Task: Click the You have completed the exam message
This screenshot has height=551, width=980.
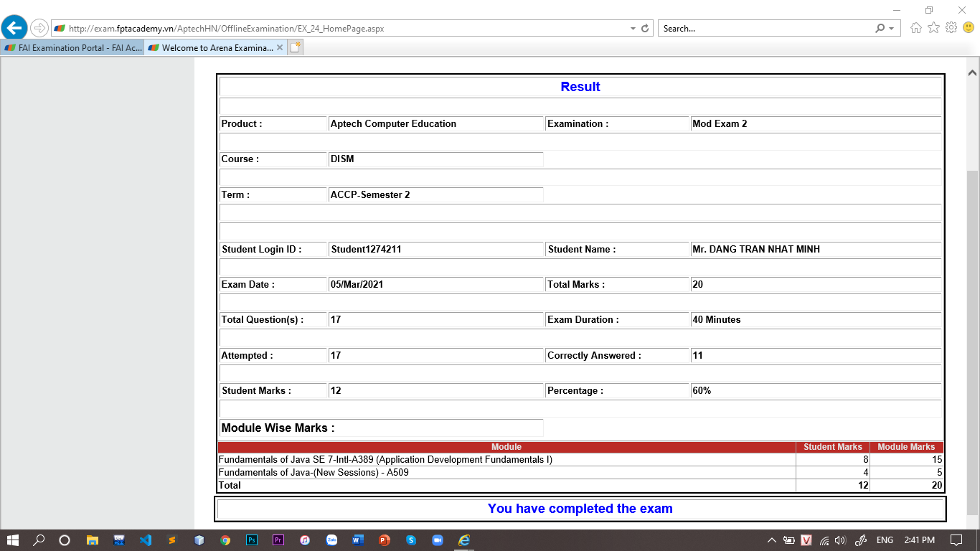Action: coord(580,509)
